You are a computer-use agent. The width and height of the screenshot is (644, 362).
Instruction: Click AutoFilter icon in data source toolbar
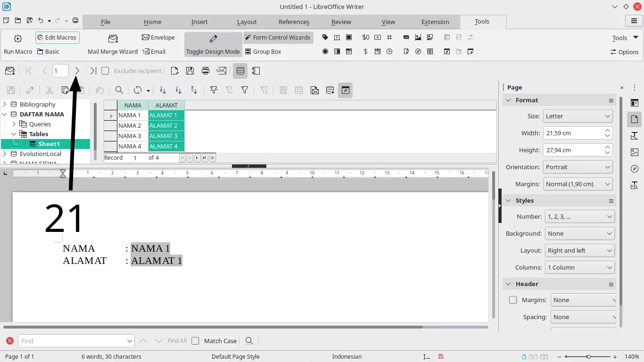click(x=214, y=90)
